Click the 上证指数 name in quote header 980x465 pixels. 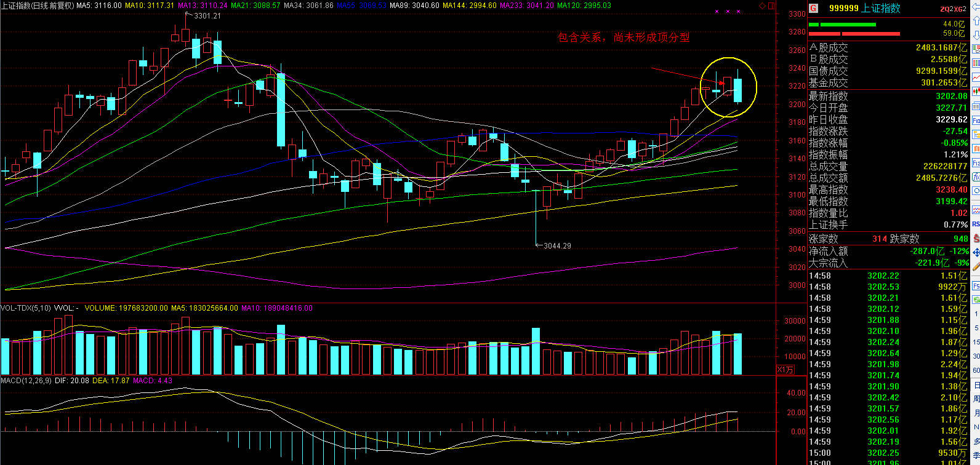pos(880,8)
